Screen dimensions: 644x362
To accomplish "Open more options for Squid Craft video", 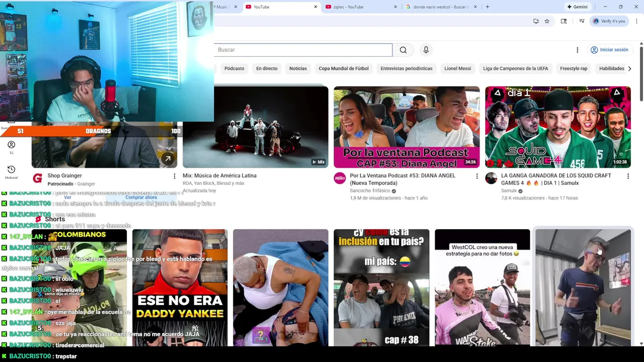I will (628, 176).
